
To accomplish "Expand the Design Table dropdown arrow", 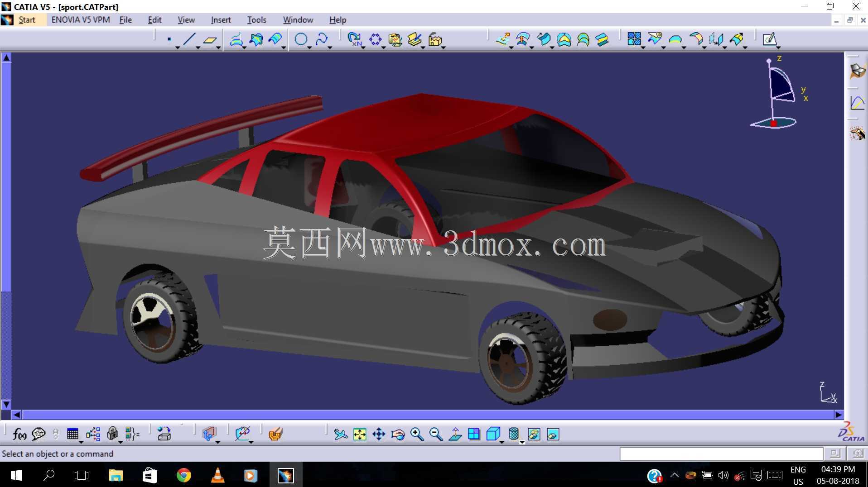I will click(x=81, y=442).
